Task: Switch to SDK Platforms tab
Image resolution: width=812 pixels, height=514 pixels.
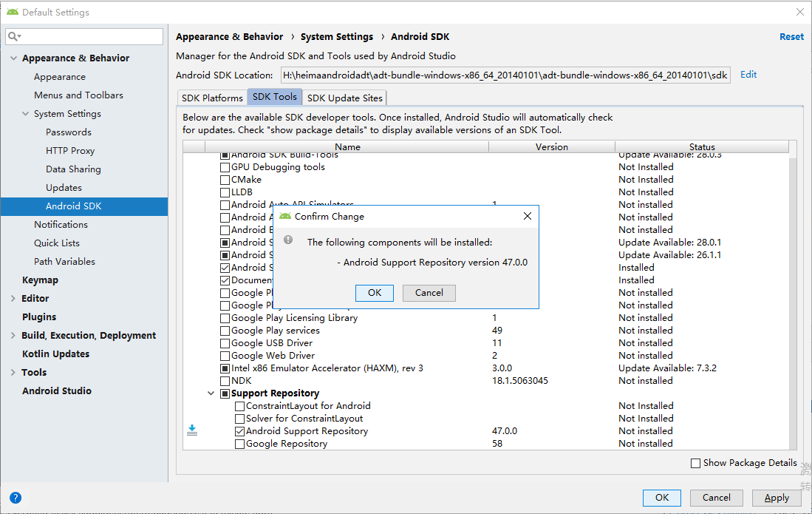Action: pos(212,98)
